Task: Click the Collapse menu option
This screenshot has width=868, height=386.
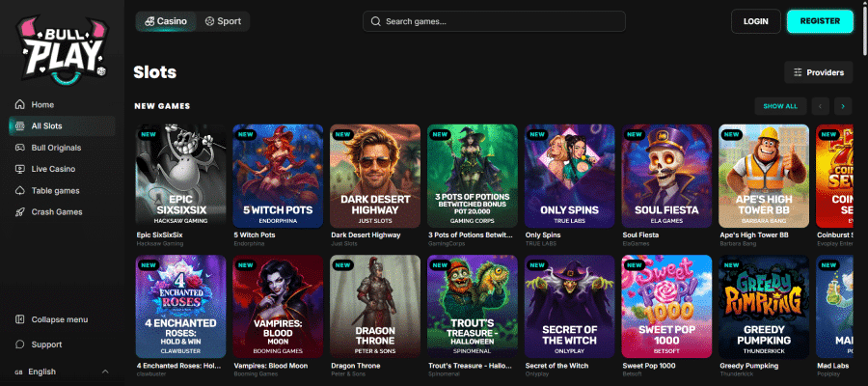Action: [x=62, y=319]
